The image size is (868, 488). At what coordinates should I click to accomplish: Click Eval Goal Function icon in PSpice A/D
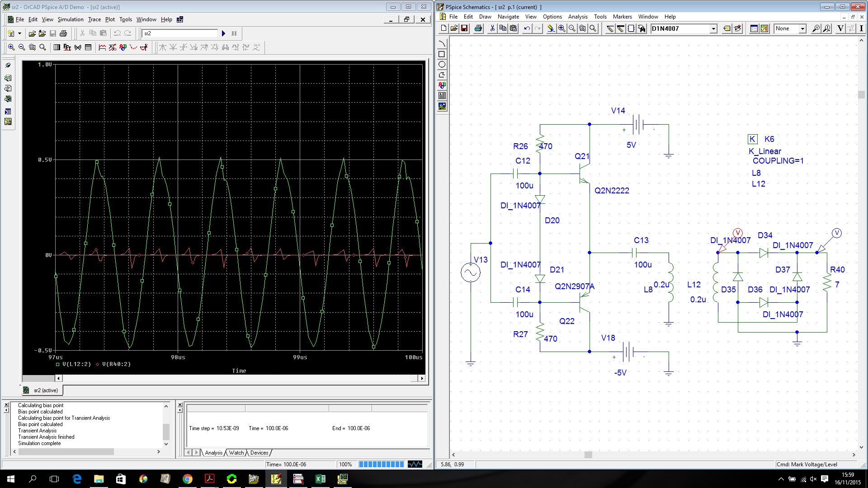point(113,47)
